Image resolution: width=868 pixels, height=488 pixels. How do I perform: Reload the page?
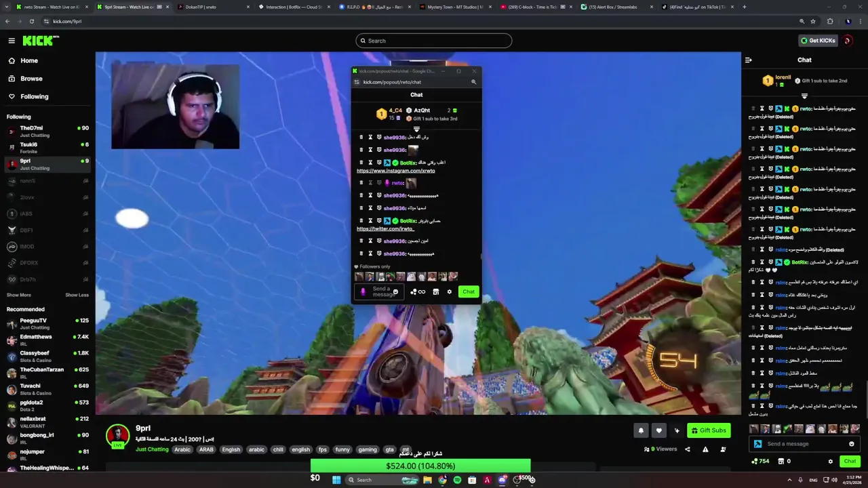click(x=31, y=21)
